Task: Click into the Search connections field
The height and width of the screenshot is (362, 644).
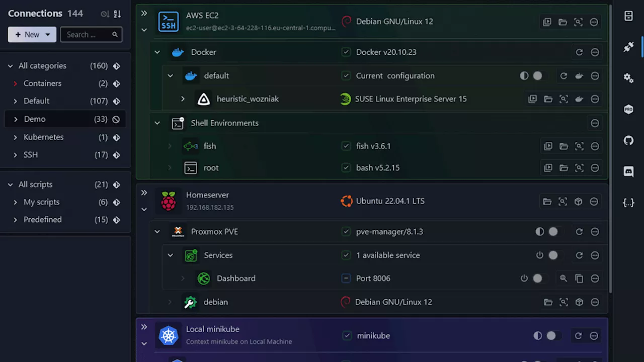Action: pyautogui.click(x=91, y=35)
